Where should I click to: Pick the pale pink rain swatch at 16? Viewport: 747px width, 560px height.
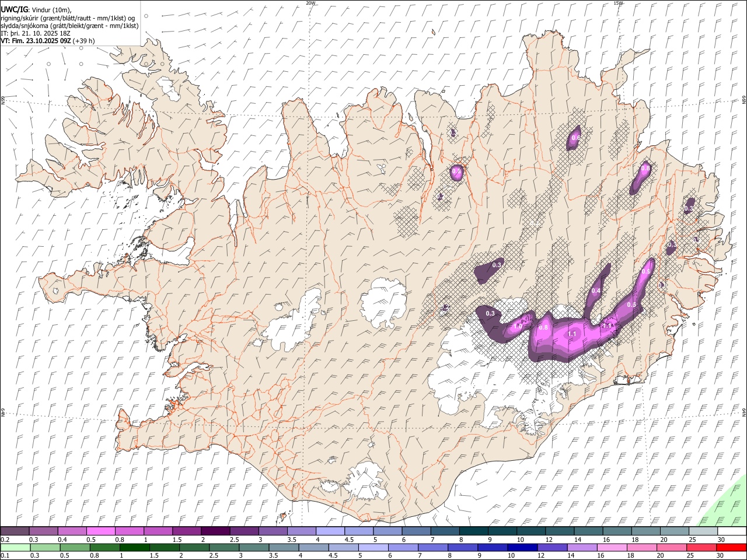612,548
